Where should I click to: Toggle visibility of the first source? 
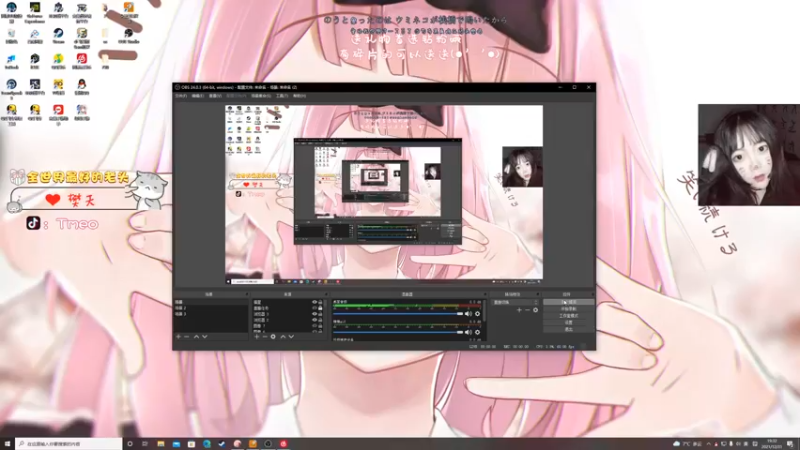click(x=314, y=302)
